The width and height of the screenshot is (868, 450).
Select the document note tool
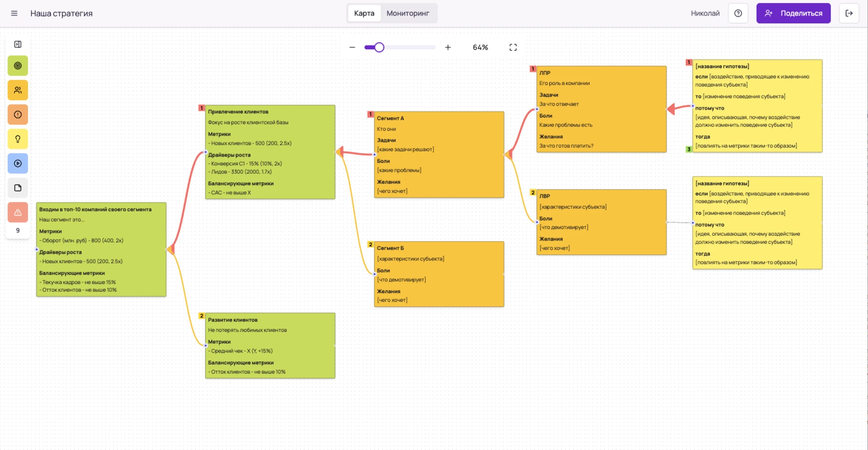[18, 188]
